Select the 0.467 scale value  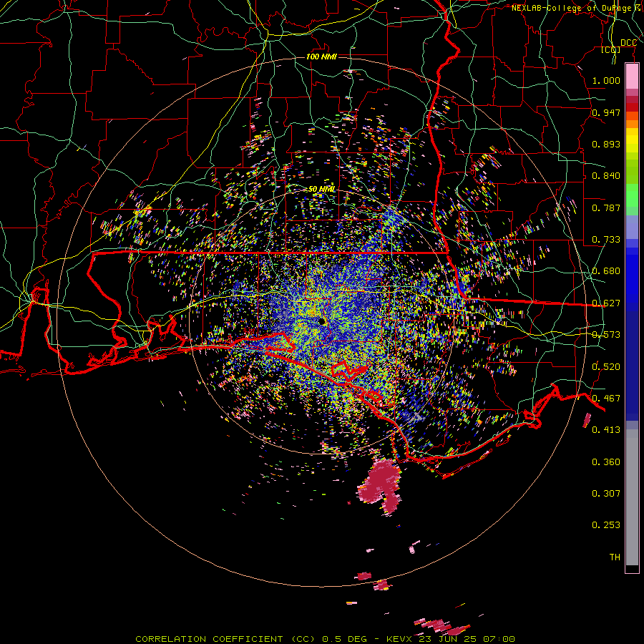click(606, 399)
